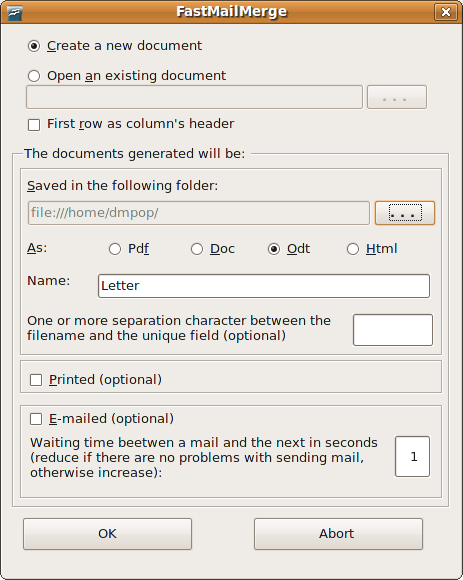This screenshot has width=463, height=580.
Task: Click the FastMailMerge title bar app icon
Action: 14,13
